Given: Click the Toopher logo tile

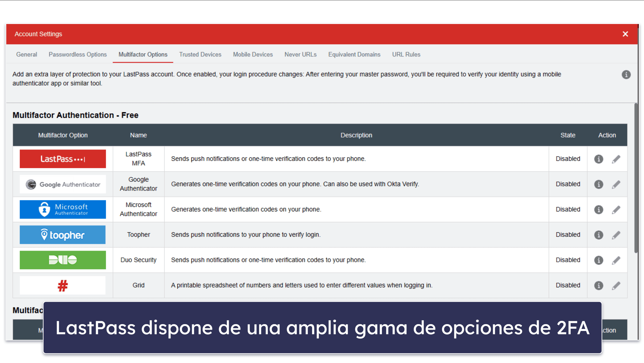Looking at the screenshot, I should pos(63,235).
